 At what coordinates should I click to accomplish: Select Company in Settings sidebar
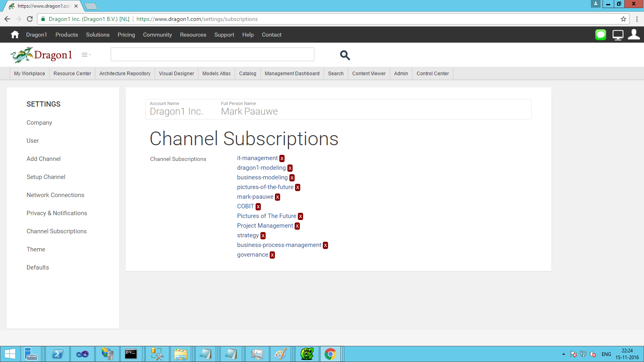tap(39, 123)
